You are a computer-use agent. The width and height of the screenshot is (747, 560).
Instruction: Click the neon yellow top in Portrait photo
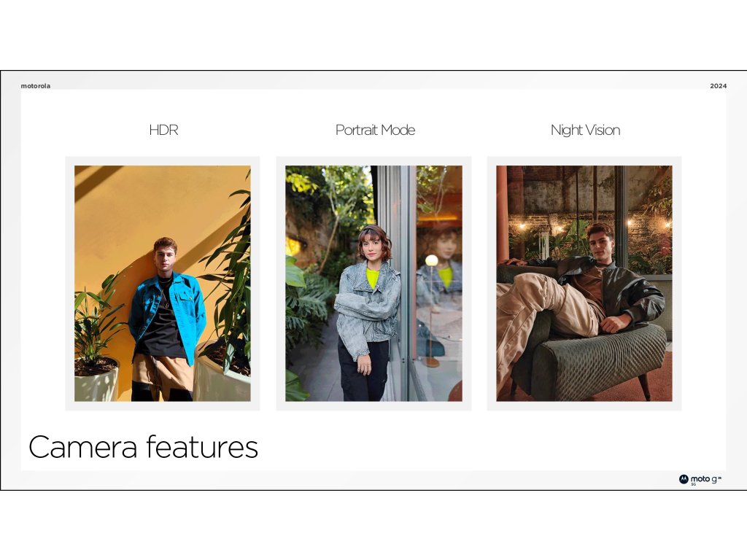pos(373,278)
